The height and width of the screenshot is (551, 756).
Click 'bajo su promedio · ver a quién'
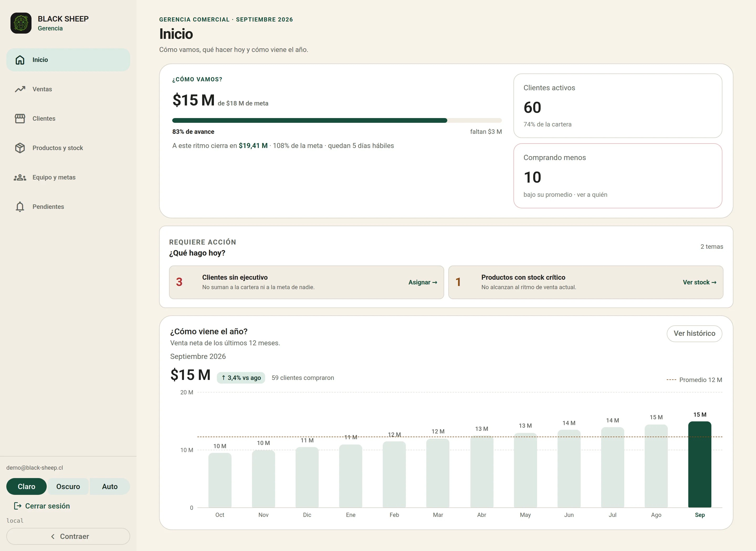pyautogui.click(x=565, y=194)
